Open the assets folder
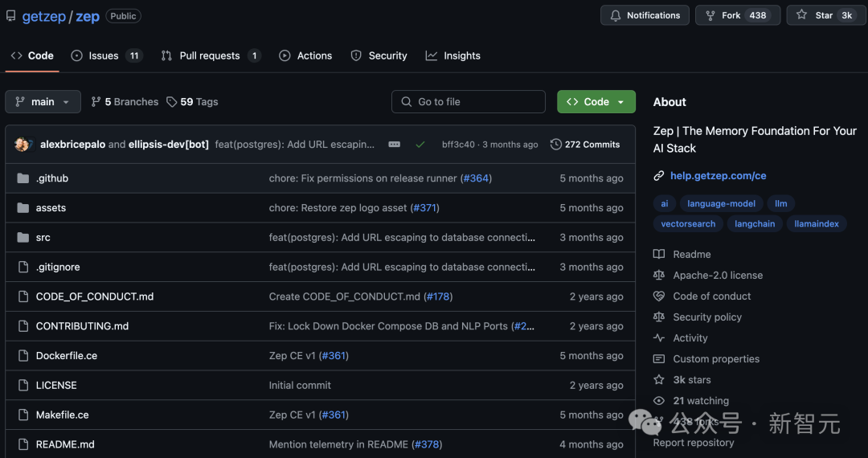 point(51,208)
